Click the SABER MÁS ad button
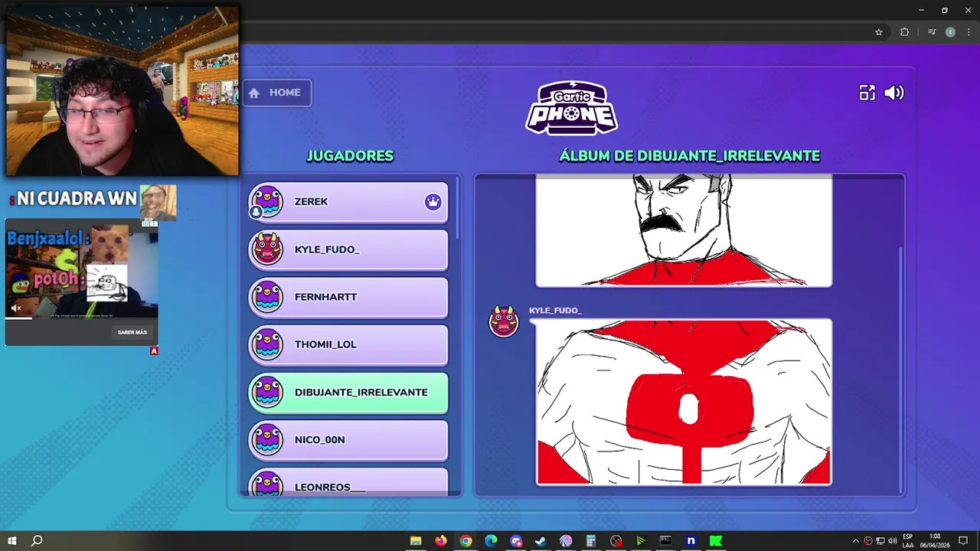 [x=132, y=332]
